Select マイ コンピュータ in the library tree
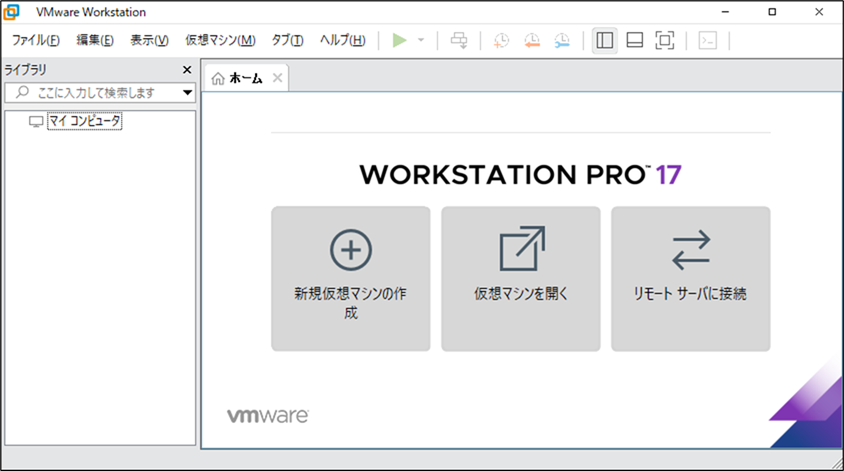844x471 pixels. coord(85,121)
